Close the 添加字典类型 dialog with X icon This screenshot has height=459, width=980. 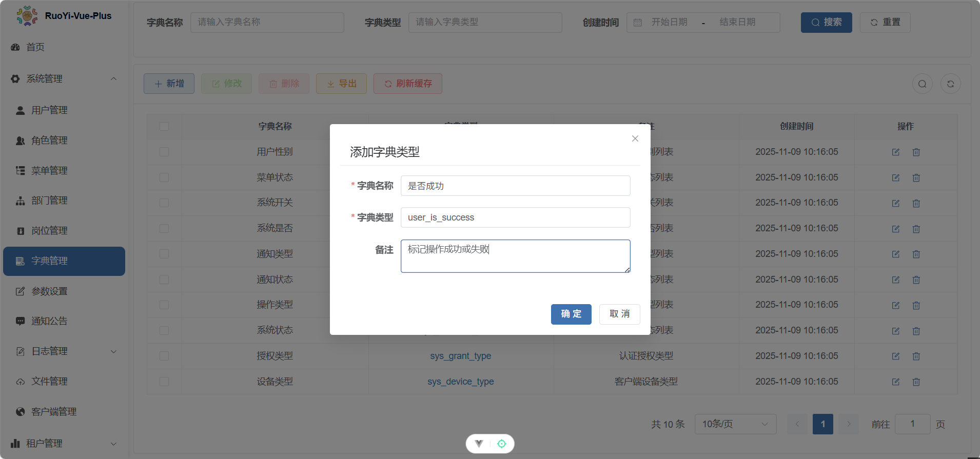[x=635, y=138]
